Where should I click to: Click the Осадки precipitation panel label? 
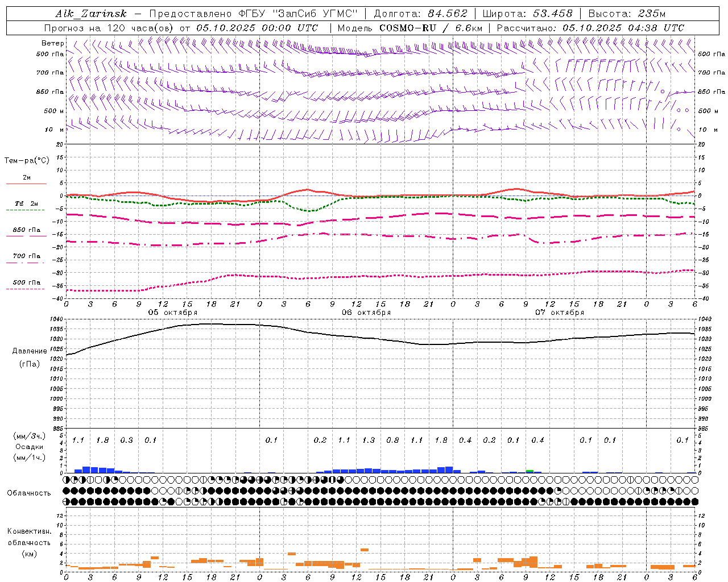[29, 447]
